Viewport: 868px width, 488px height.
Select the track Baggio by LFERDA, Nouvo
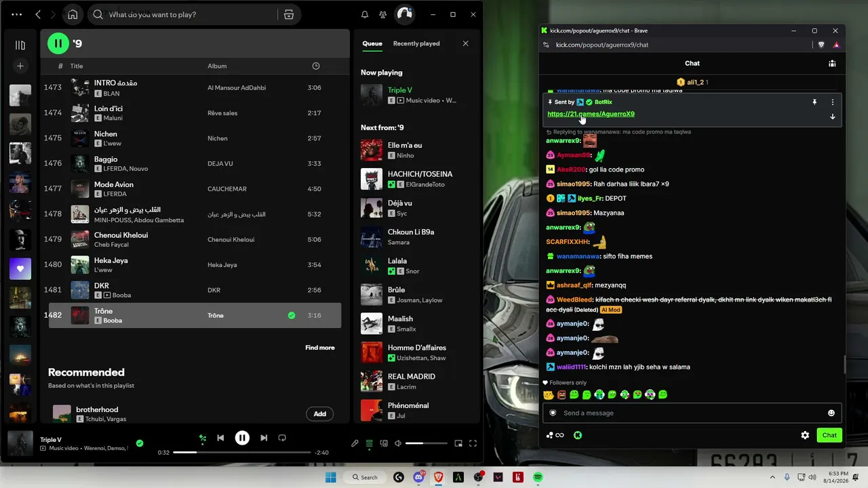[x=193, y=163]
